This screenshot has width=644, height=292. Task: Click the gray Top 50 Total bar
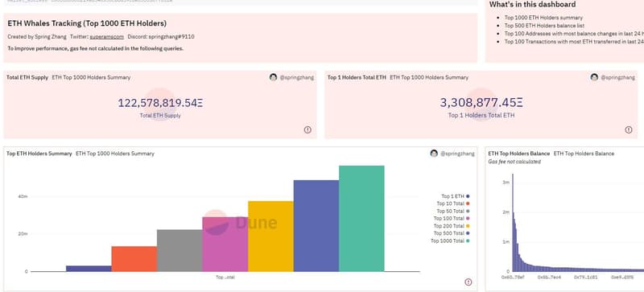click(180, 250)
